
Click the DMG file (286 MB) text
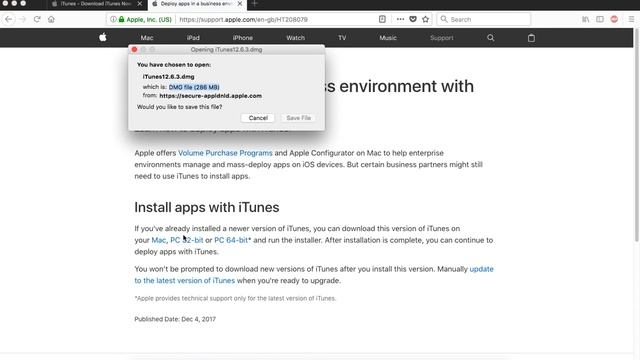pos(194,87)
